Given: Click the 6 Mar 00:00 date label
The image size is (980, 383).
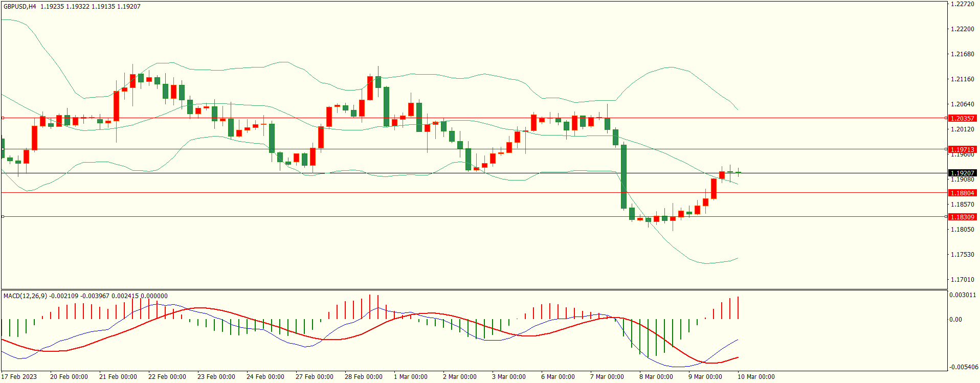Looking at the screenshot, I should [558, 377].
